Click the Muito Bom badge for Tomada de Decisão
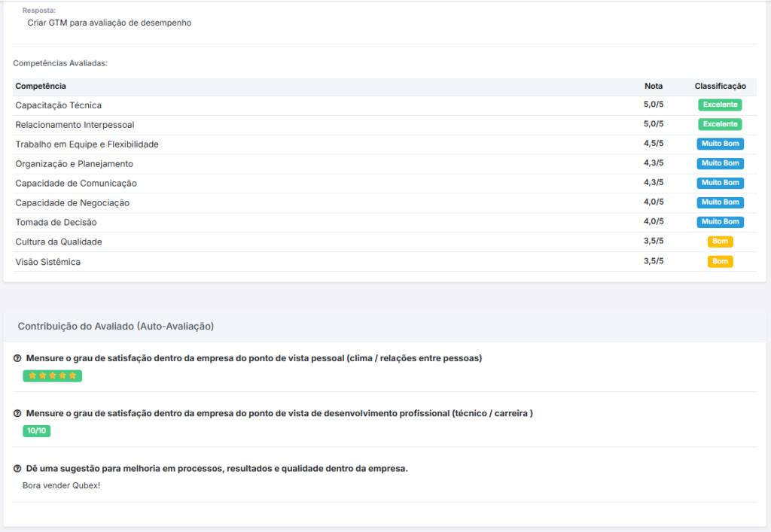 [720, 222]
